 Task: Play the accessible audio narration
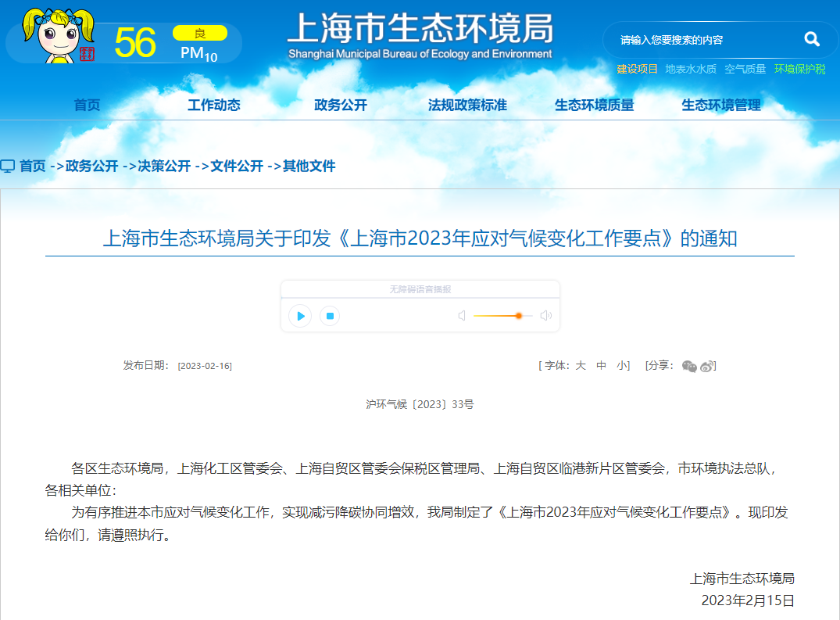coord(300,316)
